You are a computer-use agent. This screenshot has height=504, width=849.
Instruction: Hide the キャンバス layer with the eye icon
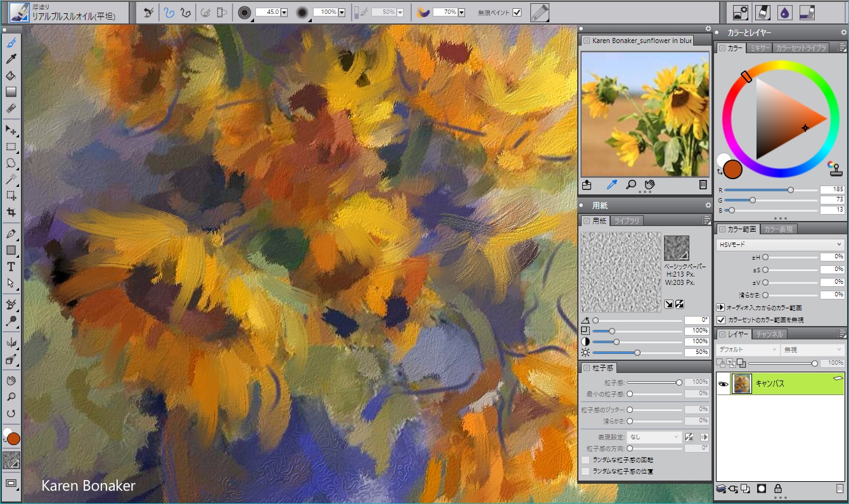tap(724, 384)
